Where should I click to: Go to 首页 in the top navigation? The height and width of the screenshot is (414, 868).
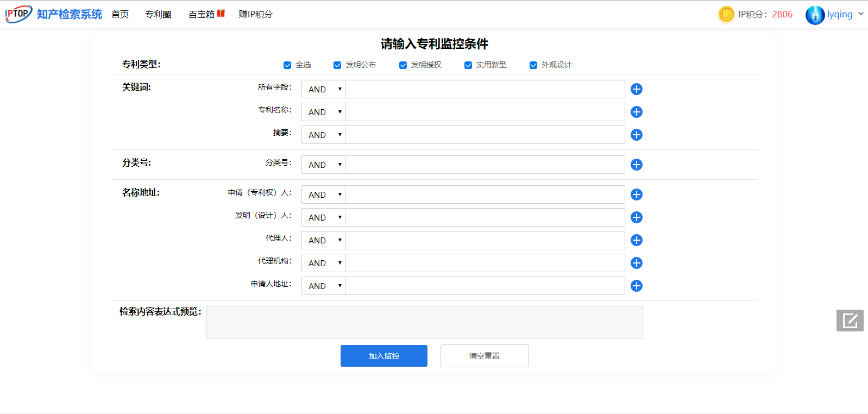(x=120, y=15)
